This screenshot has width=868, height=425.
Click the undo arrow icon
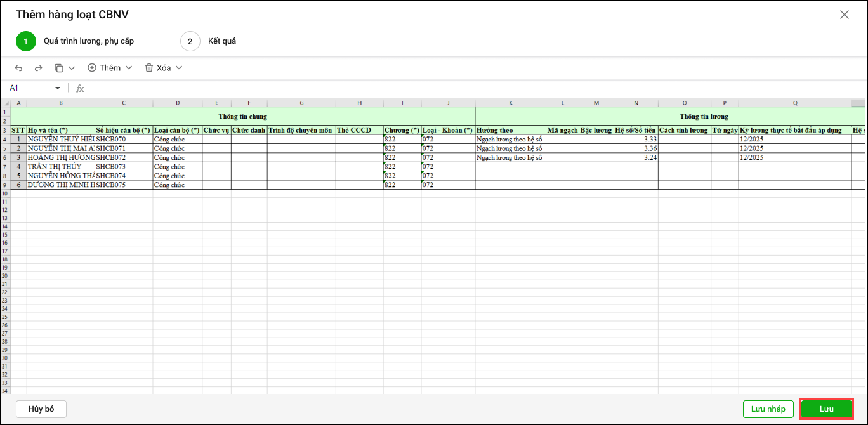19,68
